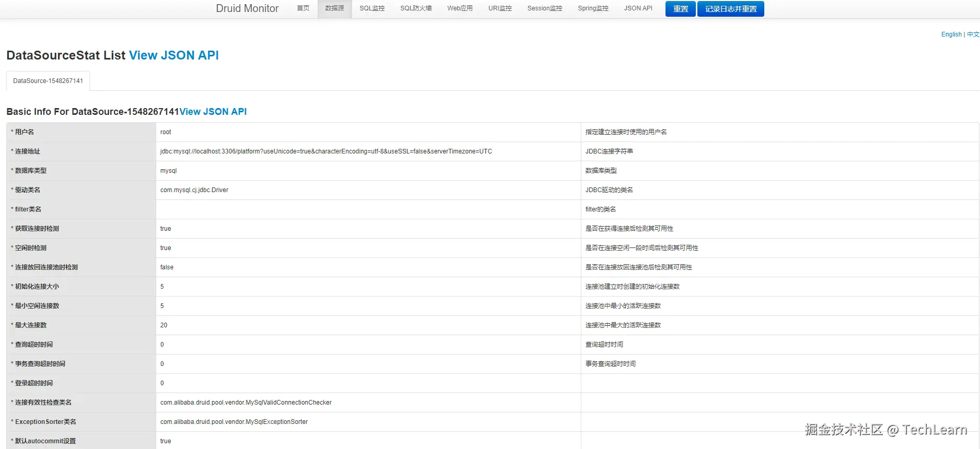This screenshot has height=449, width=980.
Task: Click the 指定建立连接时使用的用户名 description
Action: point(626,132)
